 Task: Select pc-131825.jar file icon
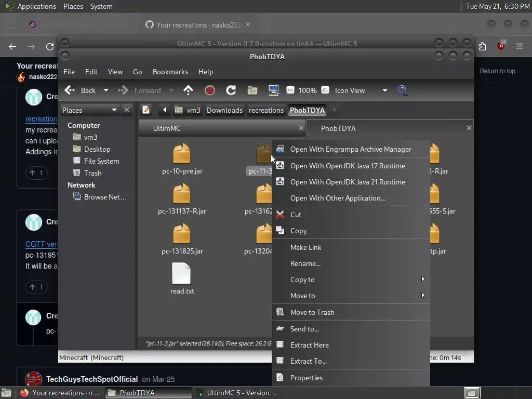pyautogui.click(x=181, y=233)
